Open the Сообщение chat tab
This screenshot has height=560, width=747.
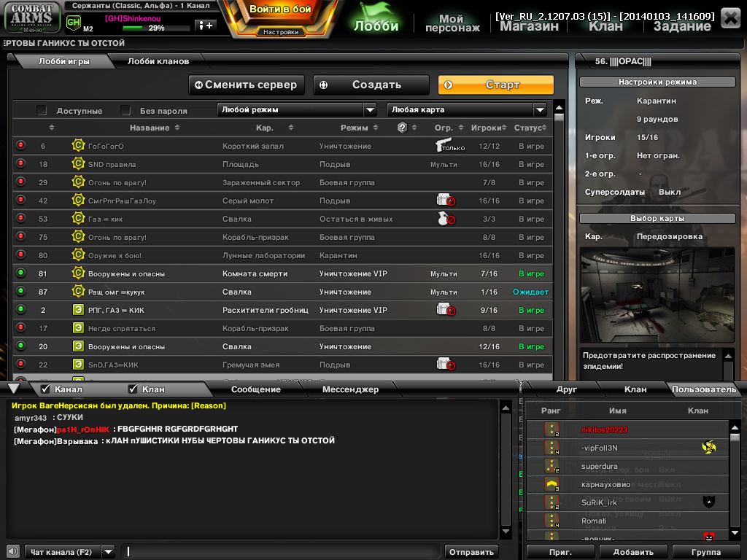pyautogui.click(x=256, y=389)
